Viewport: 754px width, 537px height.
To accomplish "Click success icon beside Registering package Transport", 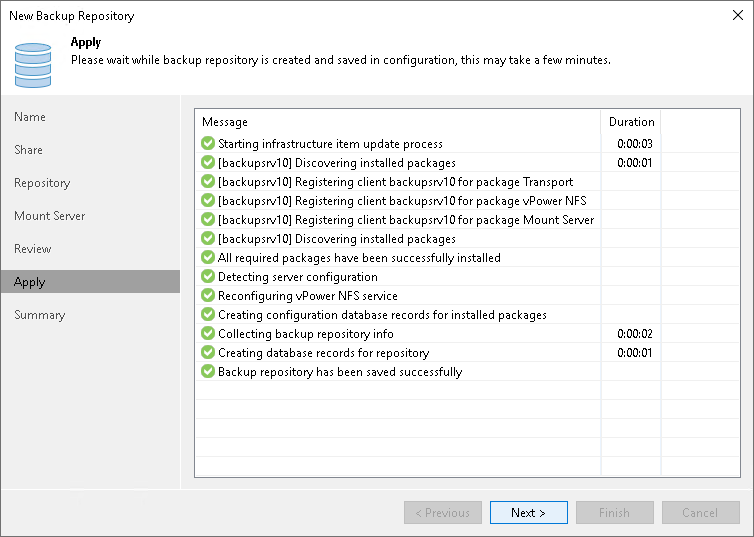I will point(208,181).
